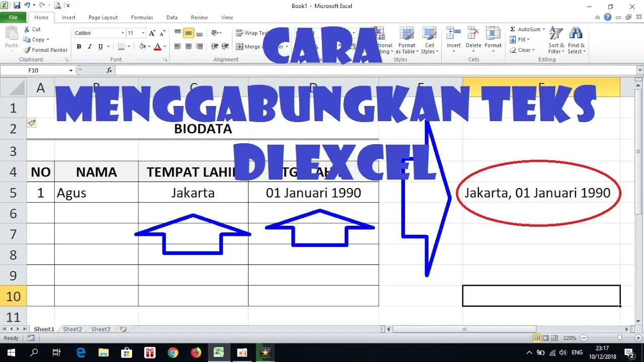
Task: Open Microsoft Excel Help question mark
Action: click(608, 17)
